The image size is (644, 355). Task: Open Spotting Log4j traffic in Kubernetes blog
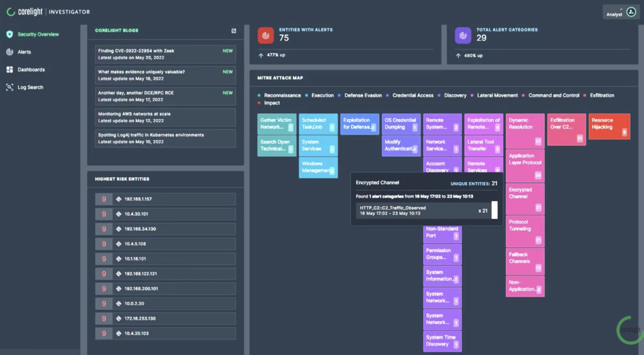(165, 138)
